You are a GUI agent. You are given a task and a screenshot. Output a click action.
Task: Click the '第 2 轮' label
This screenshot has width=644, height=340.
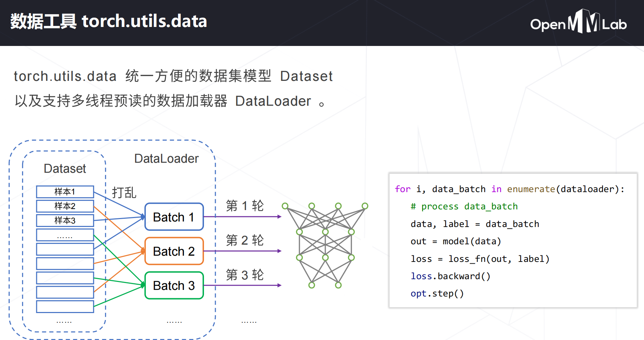click(x=245, y=240)
